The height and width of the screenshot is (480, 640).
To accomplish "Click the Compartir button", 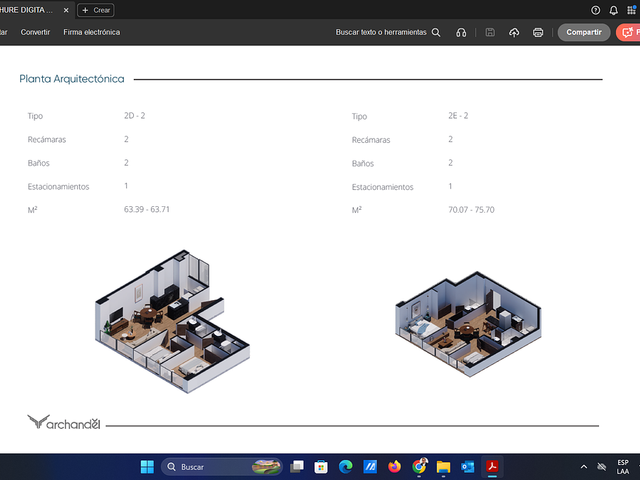I will click(584, 32).
